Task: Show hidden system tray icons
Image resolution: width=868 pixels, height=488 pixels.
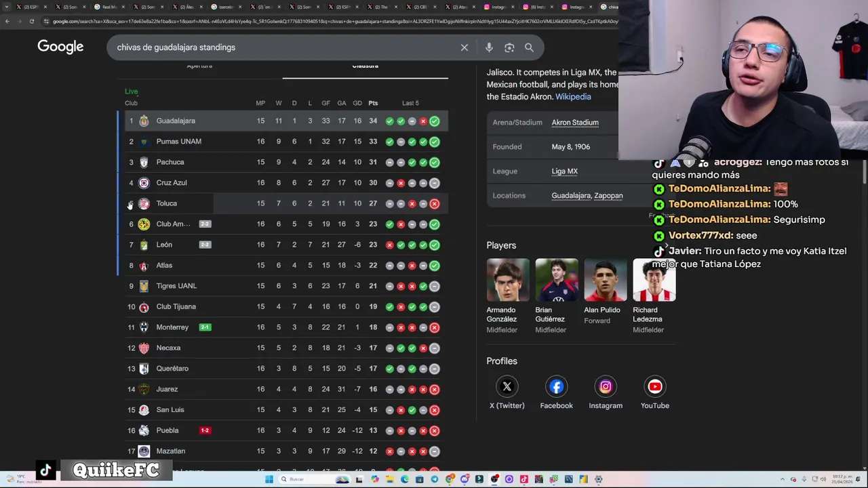Action: [x=782, y=479]
